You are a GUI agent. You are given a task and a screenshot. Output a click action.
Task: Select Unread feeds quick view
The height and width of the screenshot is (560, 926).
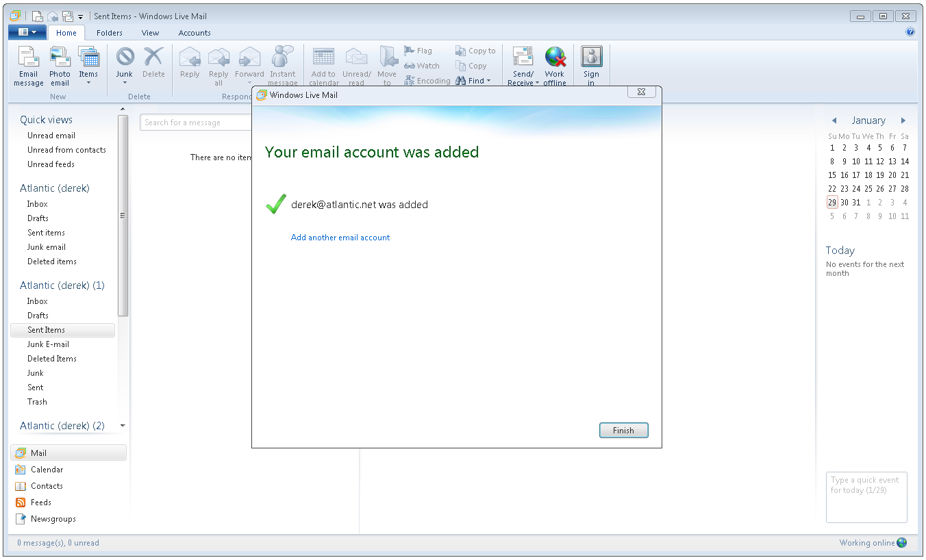click(51, 164)
